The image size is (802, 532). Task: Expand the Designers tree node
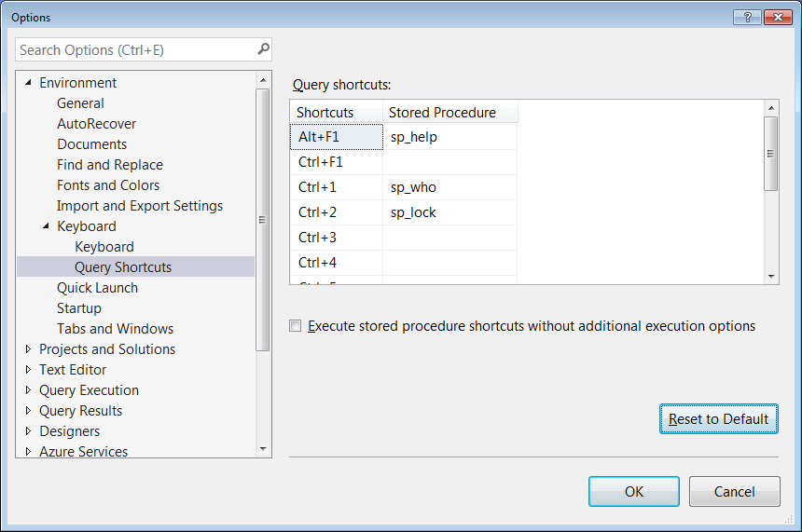[x=28, y=431]
